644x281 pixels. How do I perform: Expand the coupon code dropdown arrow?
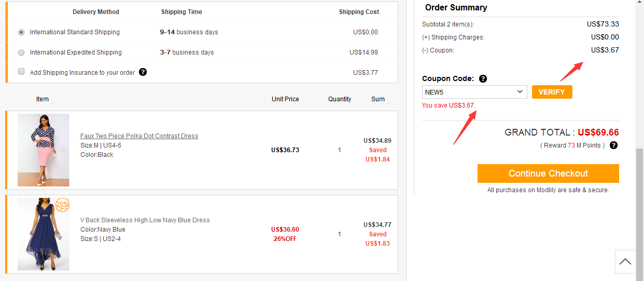click(520, 92)
